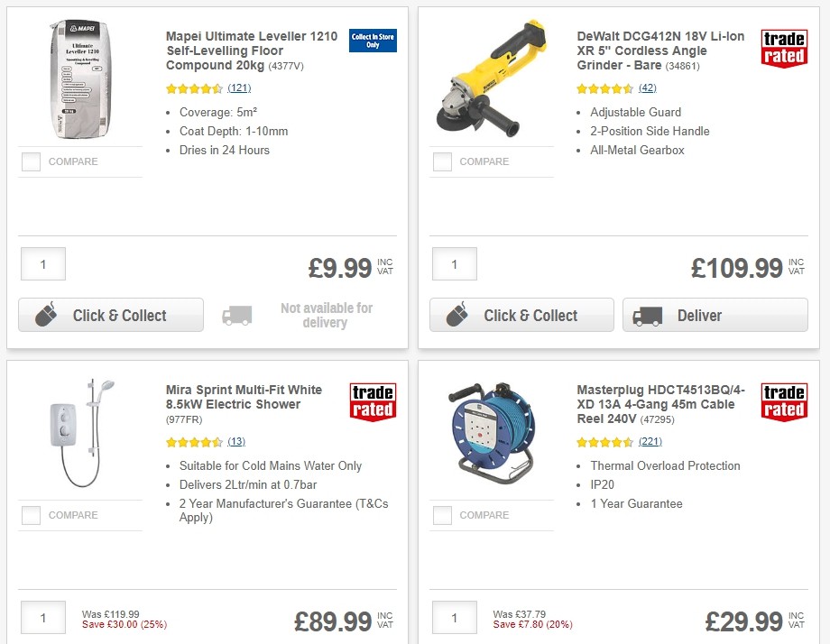Click the star rating for the DeWalt grinder
Image resolution: width=830 pixels, height=644 pixels.
point(604,89)
